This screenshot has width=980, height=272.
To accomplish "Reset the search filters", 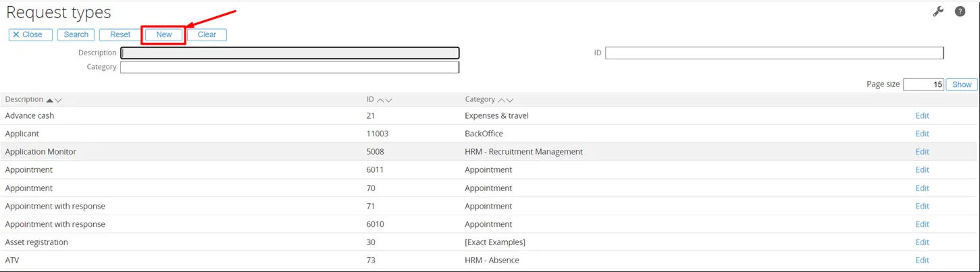I will pyautogui.click(x=120, y=34).
